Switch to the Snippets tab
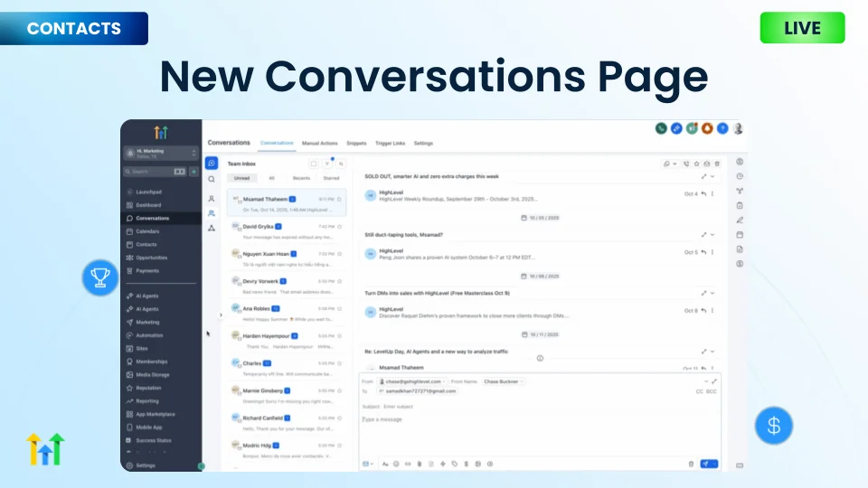The width and height of the screenshot is (868, 488). (x=356, y=144)
